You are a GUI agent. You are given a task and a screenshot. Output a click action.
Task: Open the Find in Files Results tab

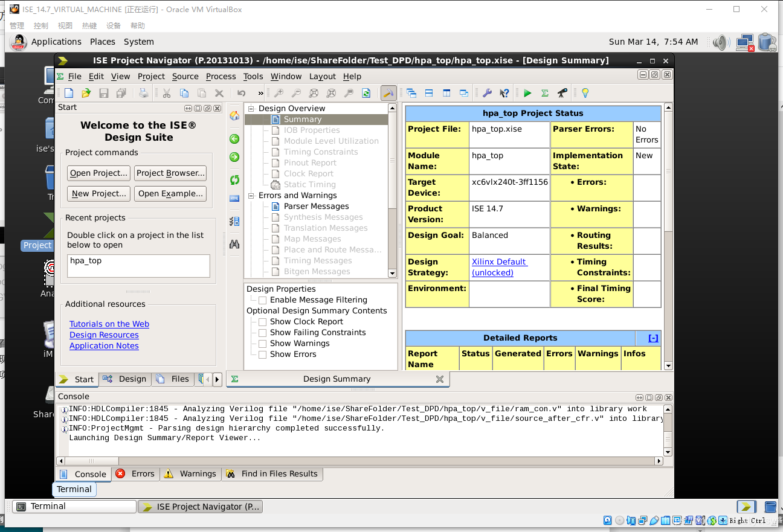pos(272,474)
